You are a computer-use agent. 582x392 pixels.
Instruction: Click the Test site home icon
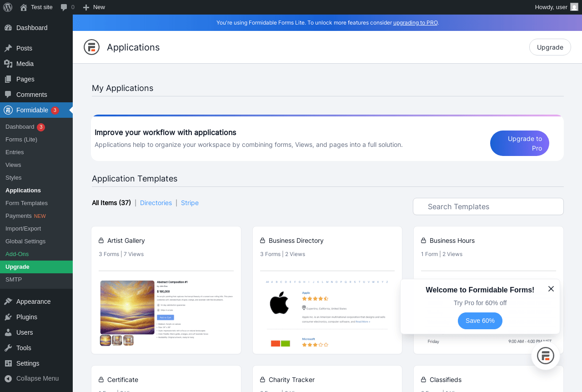24,7
